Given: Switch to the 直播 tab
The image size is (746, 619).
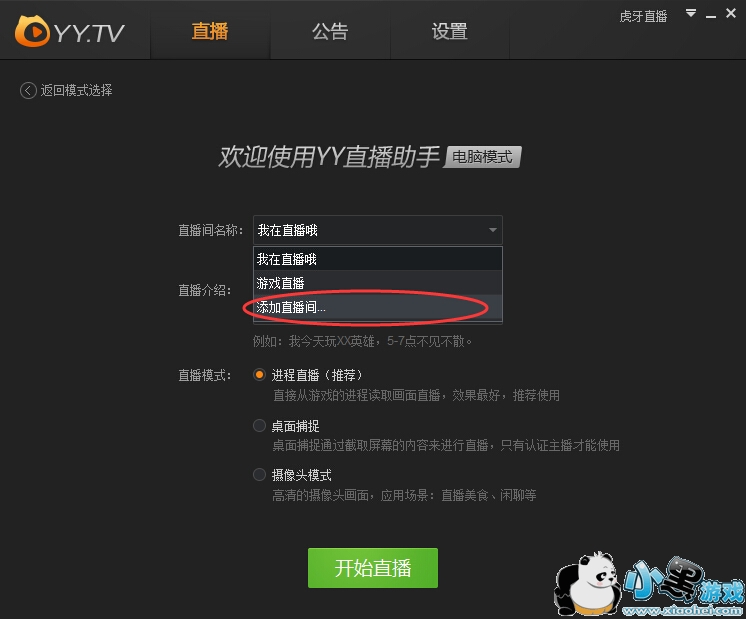Looking at the screenshot, I should [210, 31].
